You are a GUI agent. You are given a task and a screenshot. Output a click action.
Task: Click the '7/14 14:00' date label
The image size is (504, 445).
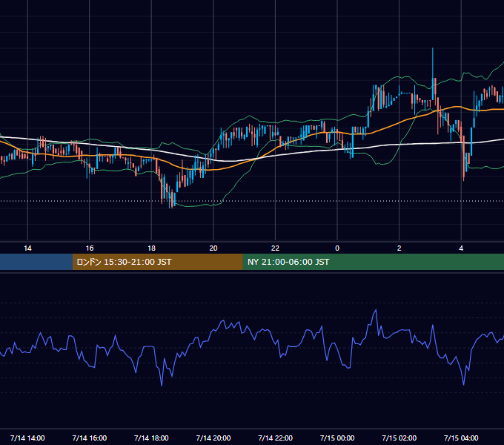pos(27,438)
